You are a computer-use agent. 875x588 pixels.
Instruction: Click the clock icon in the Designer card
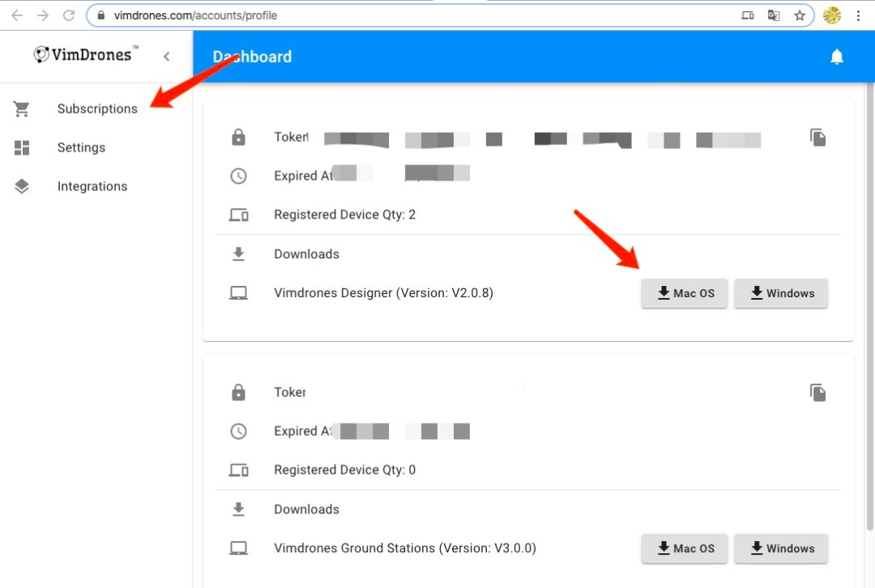click(238, 176)
